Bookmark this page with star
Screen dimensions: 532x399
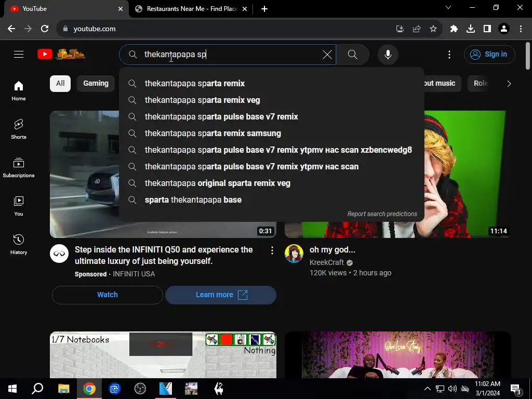click(433, 29)
